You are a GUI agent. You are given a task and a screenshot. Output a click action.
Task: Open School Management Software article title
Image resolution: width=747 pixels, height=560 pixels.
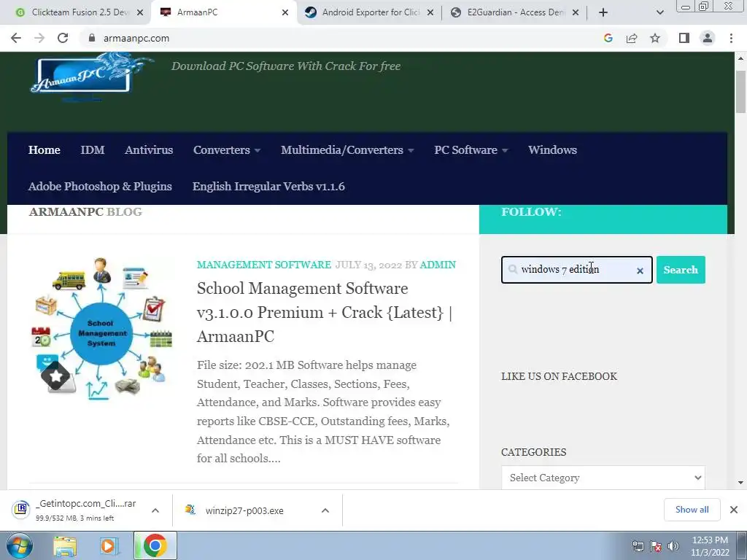pyautogui.click(x=325, y=312)
